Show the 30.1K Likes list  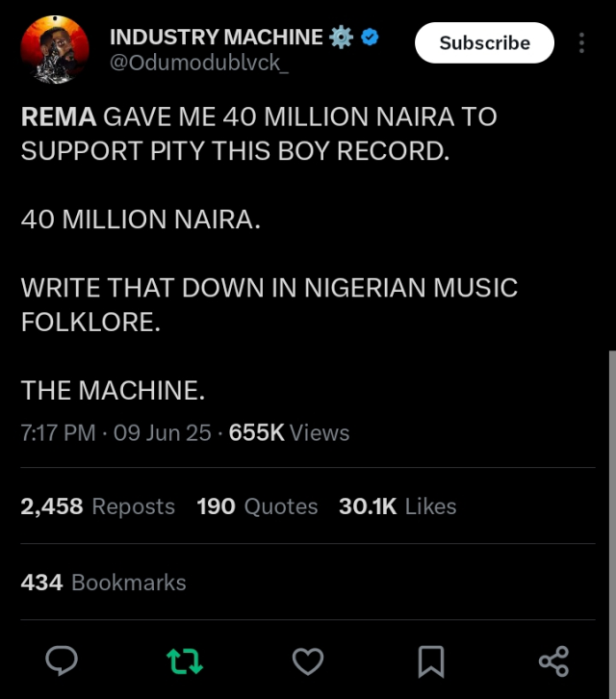[397, 506]
